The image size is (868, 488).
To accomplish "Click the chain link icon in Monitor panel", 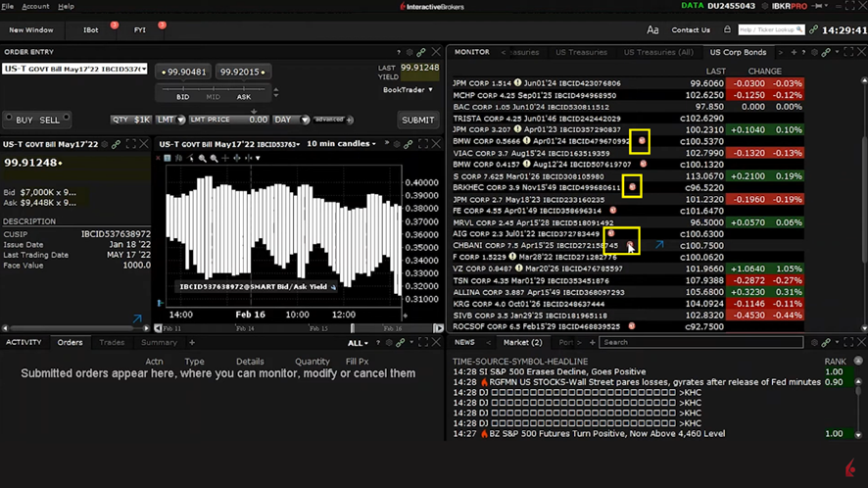I will 826,52.
